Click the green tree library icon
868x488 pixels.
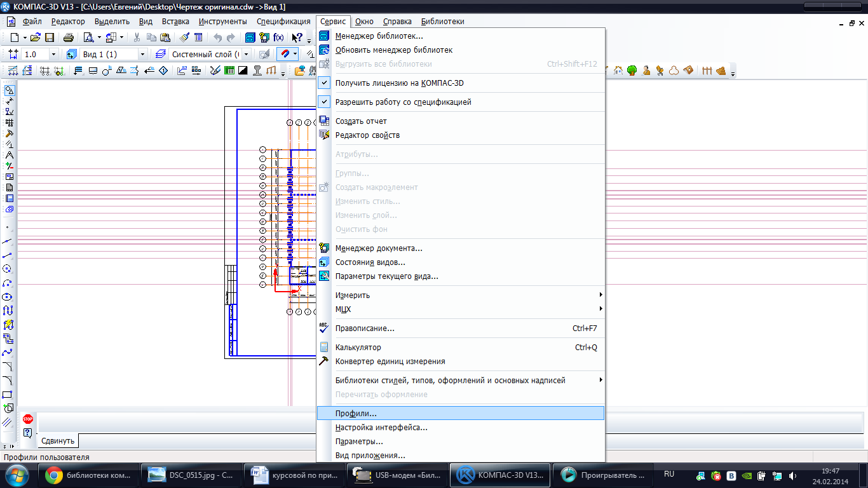coord(632,71)
